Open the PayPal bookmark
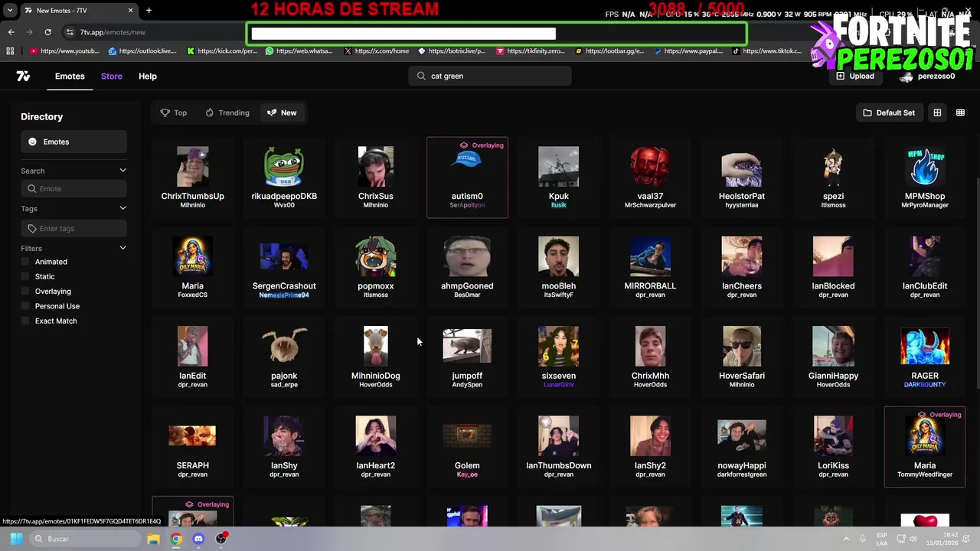Screen dimensions: 980x551 coord(688,51)
